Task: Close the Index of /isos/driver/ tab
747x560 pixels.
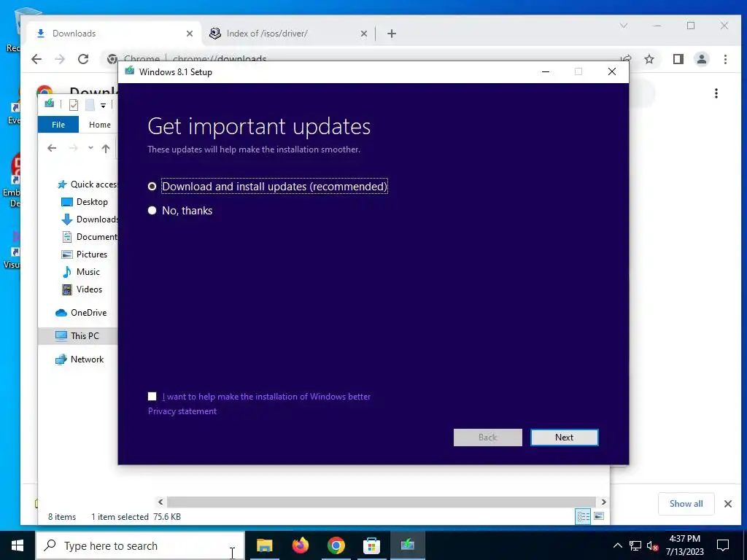Action: pos(363,34)
